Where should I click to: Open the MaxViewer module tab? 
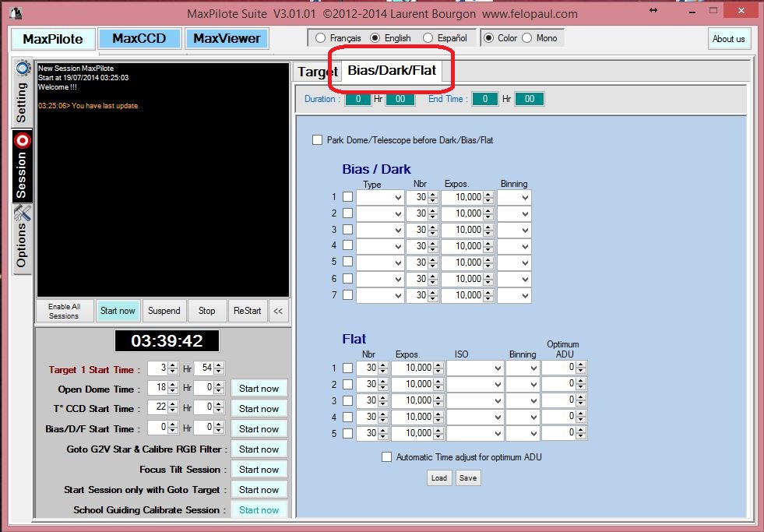pos(227,38)
